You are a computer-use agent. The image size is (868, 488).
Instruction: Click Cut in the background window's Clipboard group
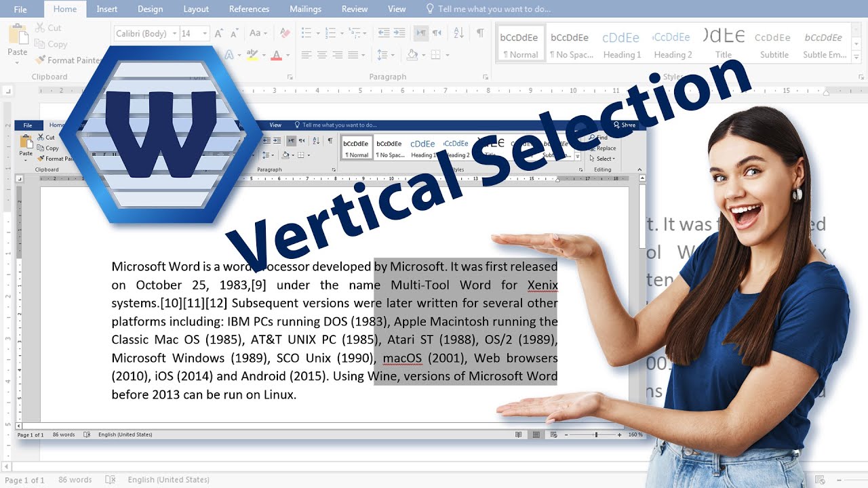[47, 28]
